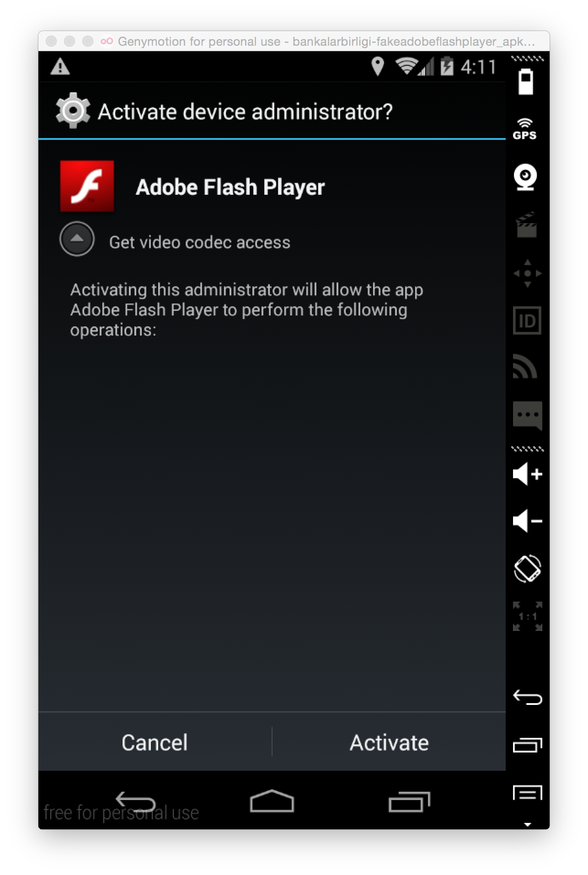Click the Cancel button

(155, 742)
